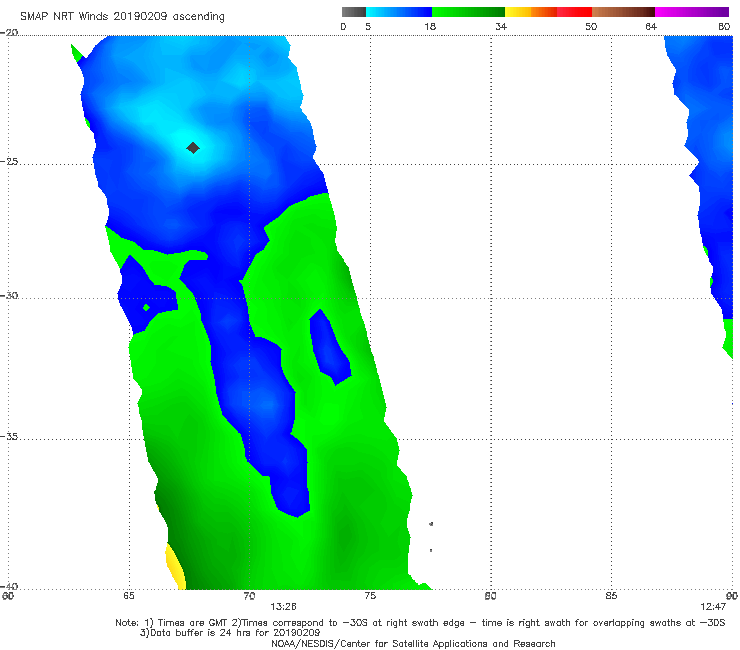Click the longitude label '70'
Screen dimensions: 740x650
[x=249, y=596]
